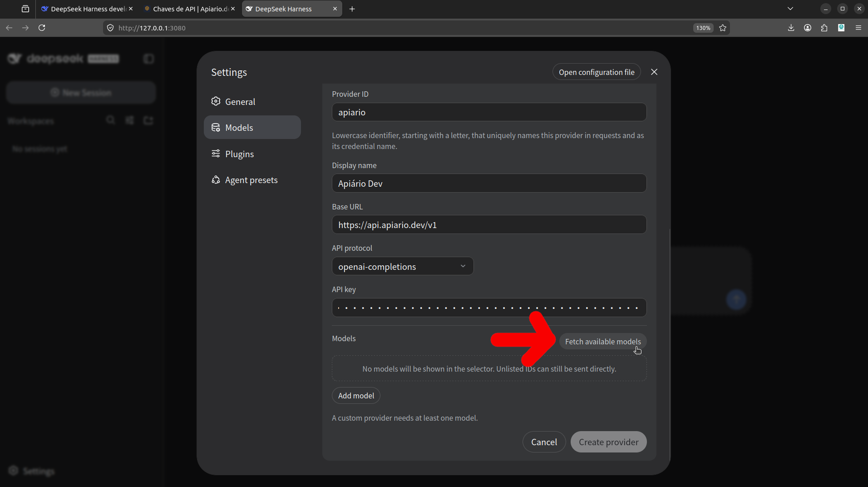The image size is (868, 487).
Task: Cancel the provider creation
Action: click(544, 442)
